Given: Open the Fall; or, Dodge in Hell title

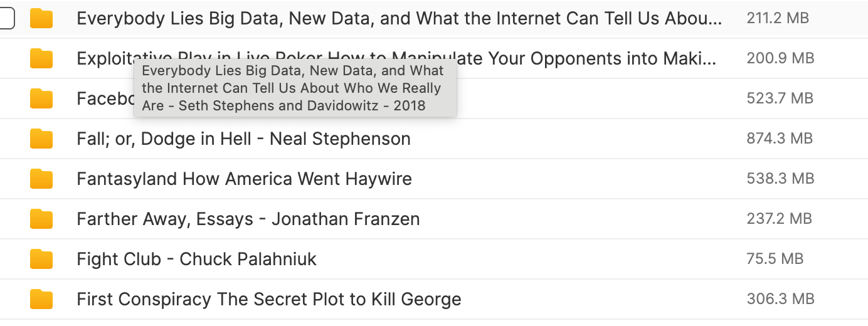Looking at the screenshot, I should coord(243,139).
